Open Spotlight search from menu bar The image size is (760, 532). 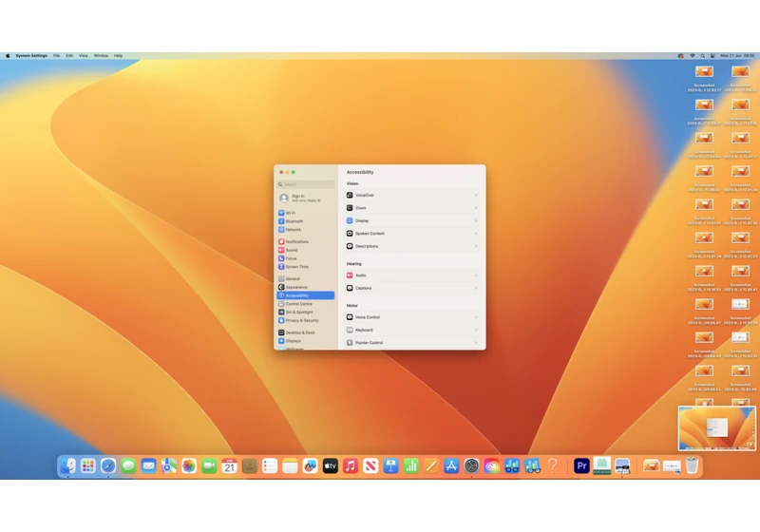(703, 56)
